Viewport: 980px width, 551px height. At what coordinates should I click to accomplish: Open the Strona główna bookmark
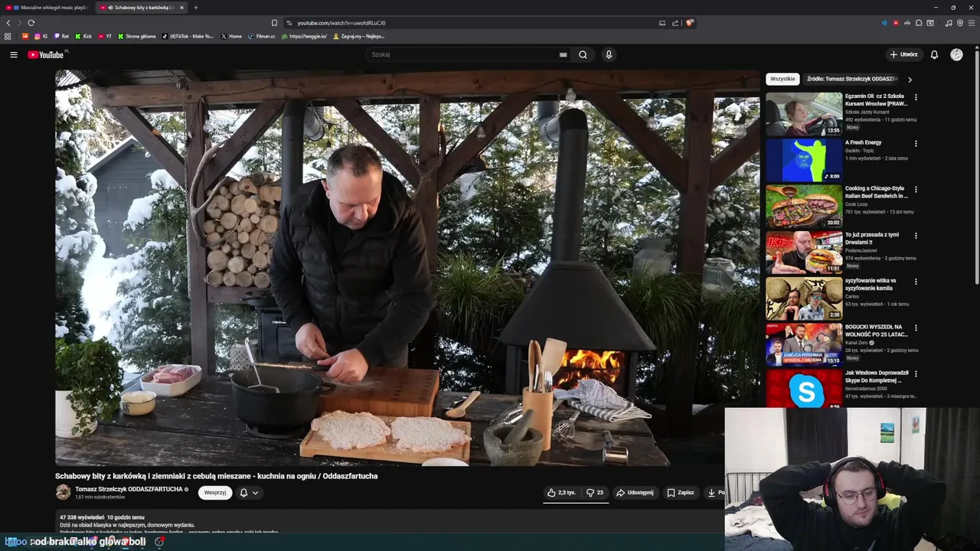click(137, 36)
